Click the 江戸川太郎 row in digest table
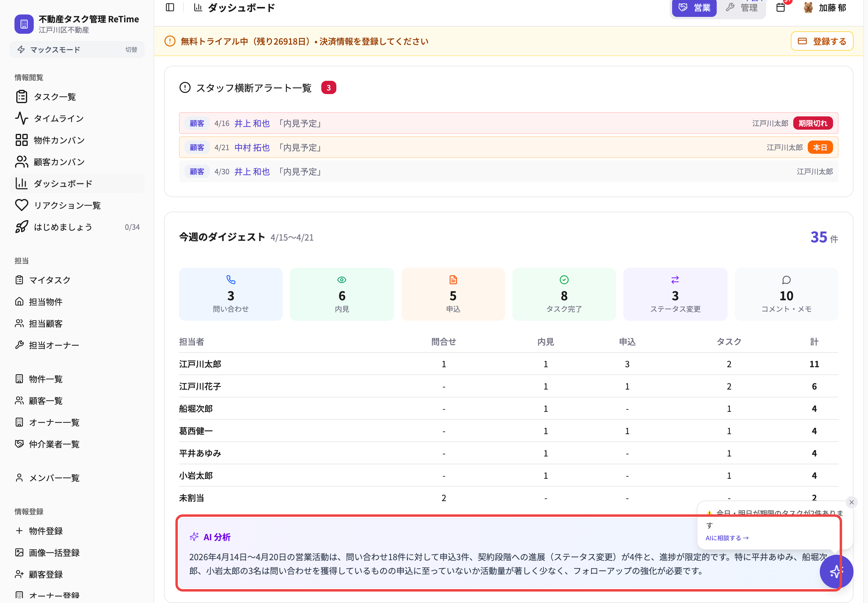 pos(508,364)
